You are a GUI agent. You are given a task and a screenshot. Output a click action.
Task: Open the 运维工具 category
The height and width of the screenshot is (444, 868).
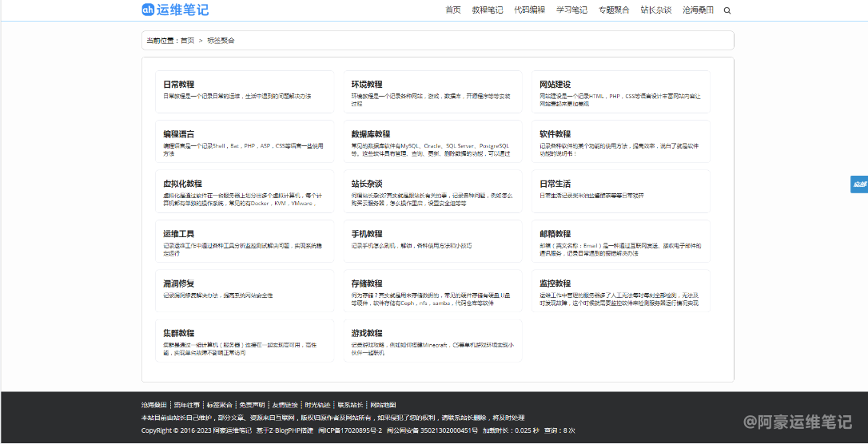(179, 234)
